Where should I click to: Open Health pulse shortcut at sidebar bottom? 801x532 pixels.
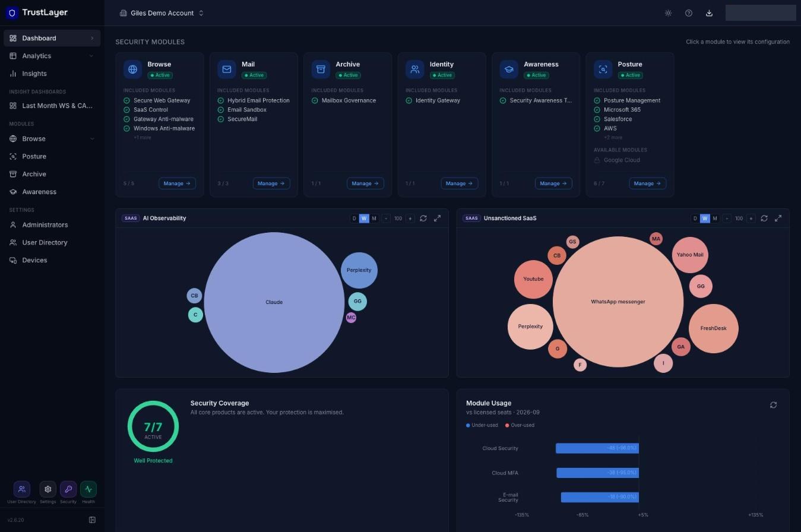[x=88, y=489]
